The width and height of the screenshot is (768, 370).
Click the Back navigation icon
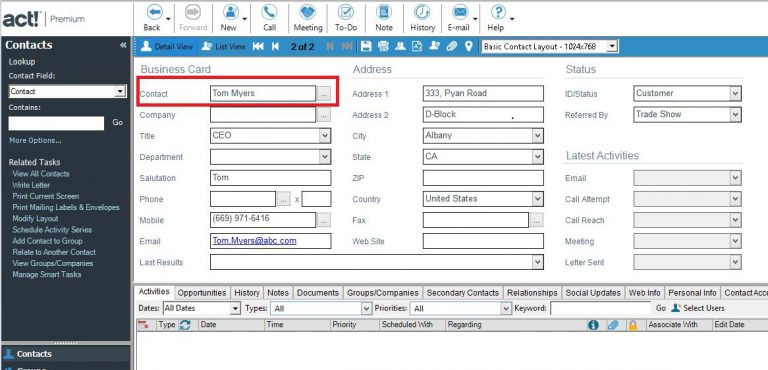click(x=155, y=12)
